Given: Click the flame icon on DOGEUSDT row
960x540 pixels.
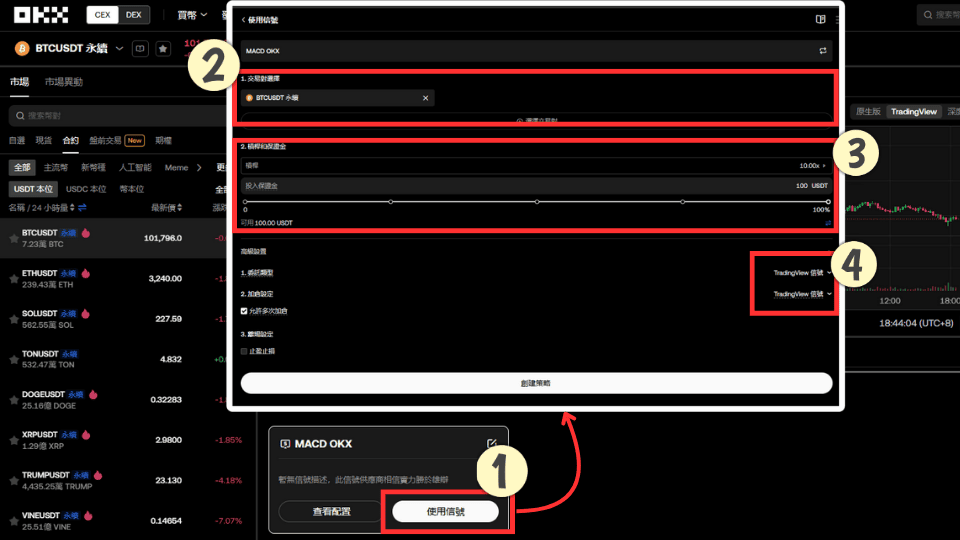Looking at the screenshot, I should [93, 394].
